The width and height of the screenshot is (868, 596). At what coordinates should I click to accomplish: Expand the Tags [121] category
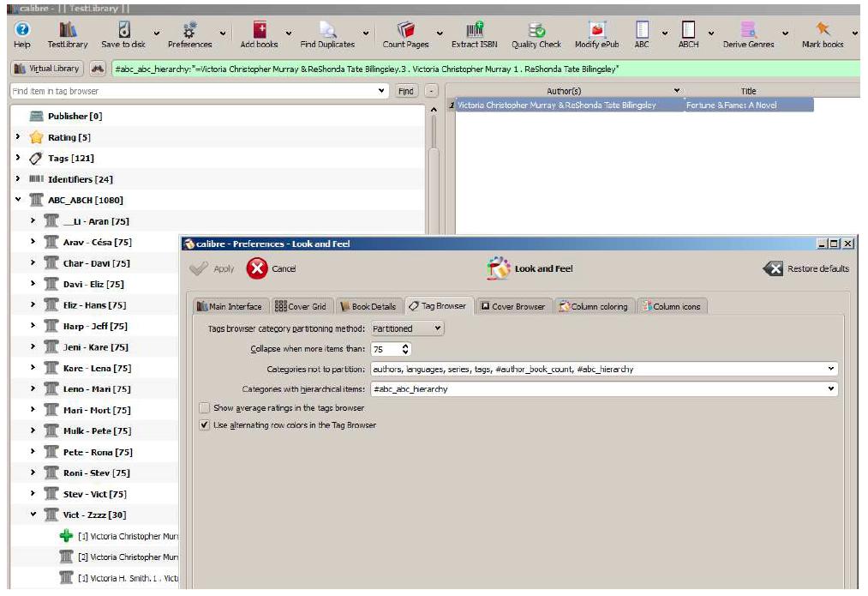click(x=18, y=158)
